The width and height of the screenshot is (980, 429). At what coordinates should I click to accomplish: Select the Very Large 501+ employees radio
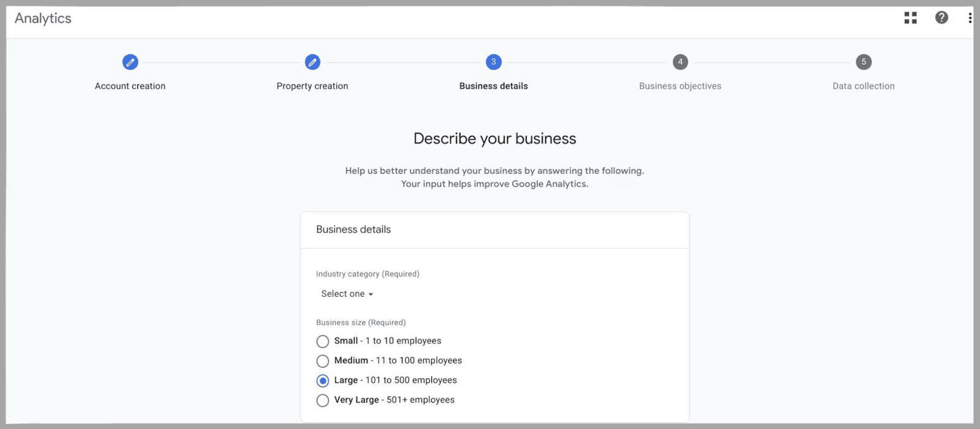(x=323, y=400)
